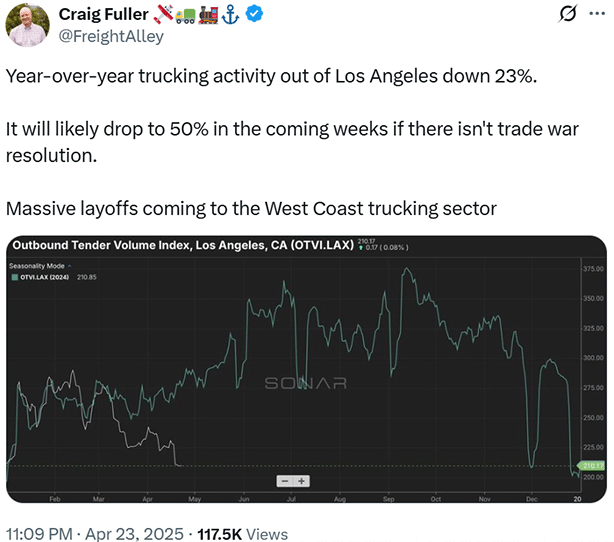Image resolution: width=614 pixels, height=542 pixels.
Task: Zoom in the chart with plus button
Action: pyautogui.click(x=301, y=480)
